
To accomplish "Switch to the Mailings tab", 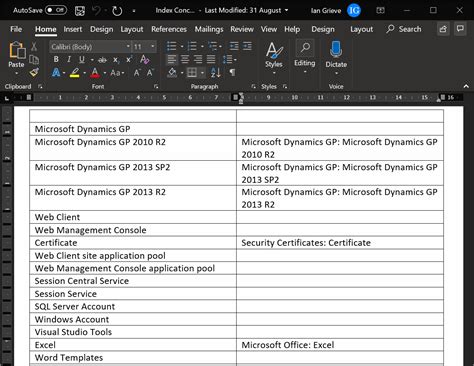I will pyautogui.click(x=209, y=29).
